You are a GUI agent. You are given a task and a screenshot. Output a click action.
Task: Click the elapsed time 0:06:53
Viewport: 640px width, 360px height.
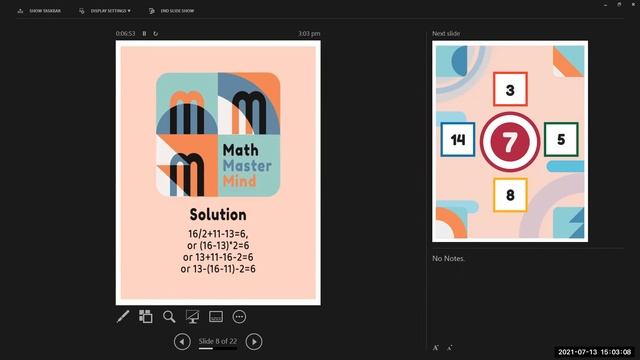125,33
